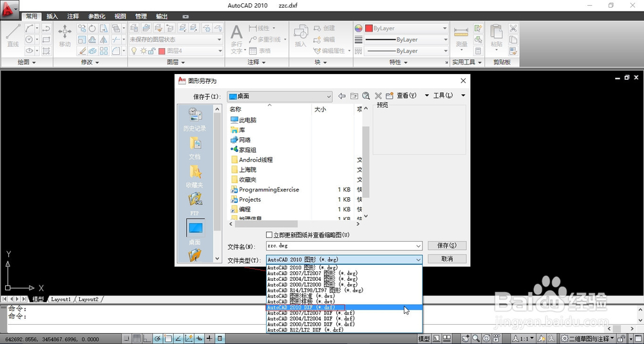Toggle ortho mode in status bar
644x344 pixels.
(x=147, y=339)
